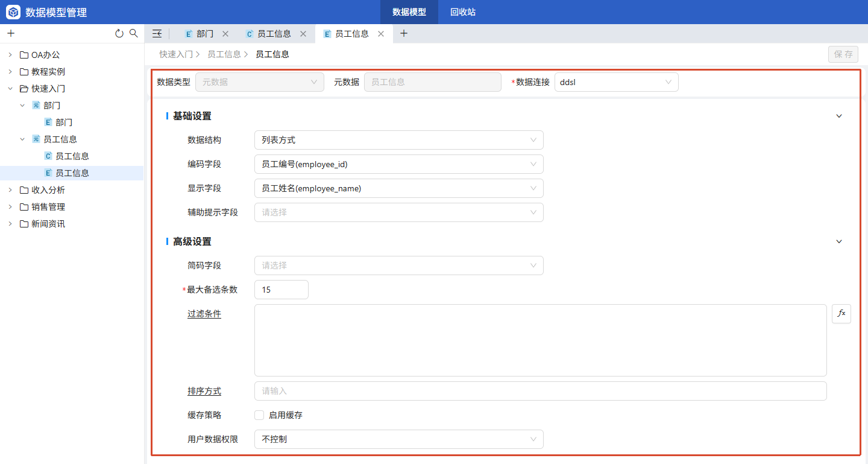This screenshot has height=464, width=868.
Task: Collapse the 员工信息 metadata node arrow
Action: point(22,139)
